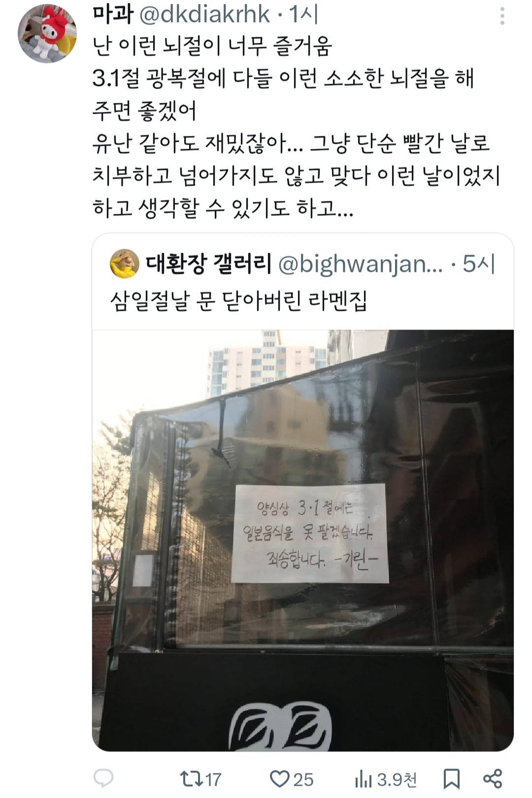
Task: Bookmark this tweet
Action: point(451,779)
